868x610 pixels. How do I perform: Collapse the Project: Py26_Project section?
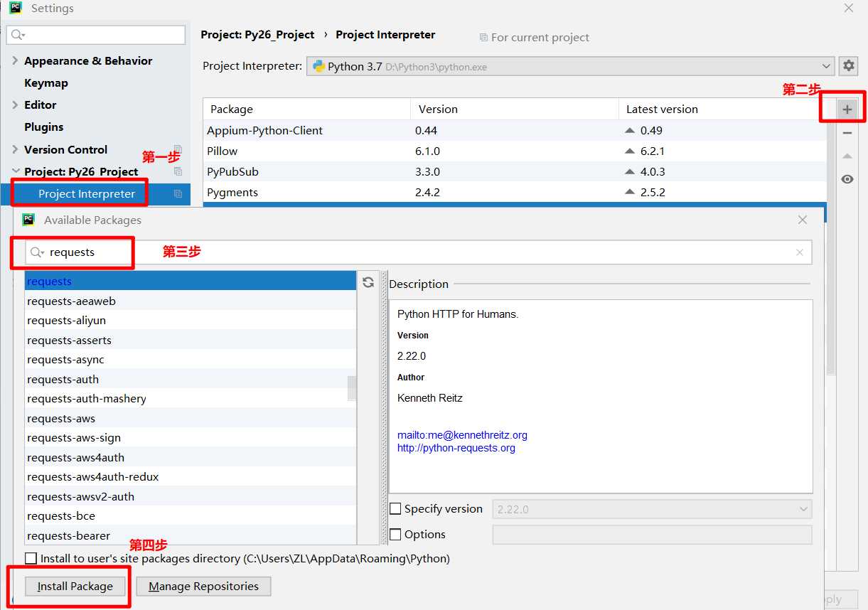[x=15, y=171]
